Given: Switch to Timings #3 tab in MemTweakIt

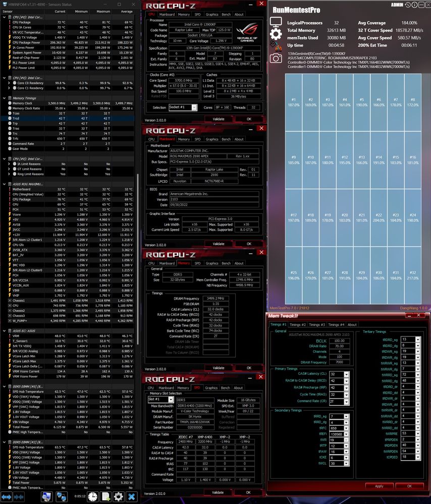Looking at the screenshot, I should (x=317, y=324).
